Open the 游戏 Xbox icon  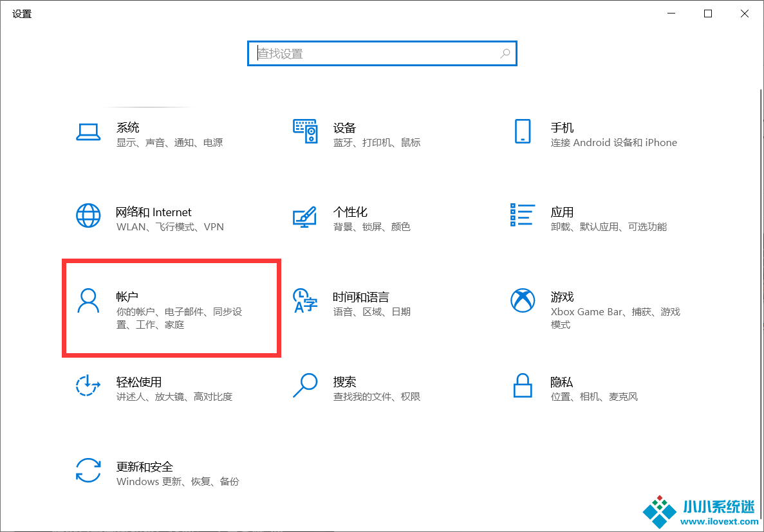click(x=523, y=300)
